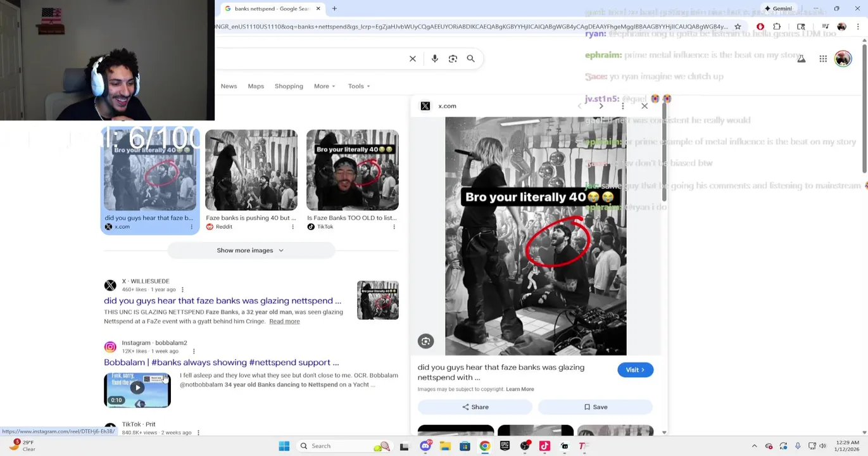Open the red Opera-style extension icon
This screenshot has height=456, width=868.
tap(760, 27)
